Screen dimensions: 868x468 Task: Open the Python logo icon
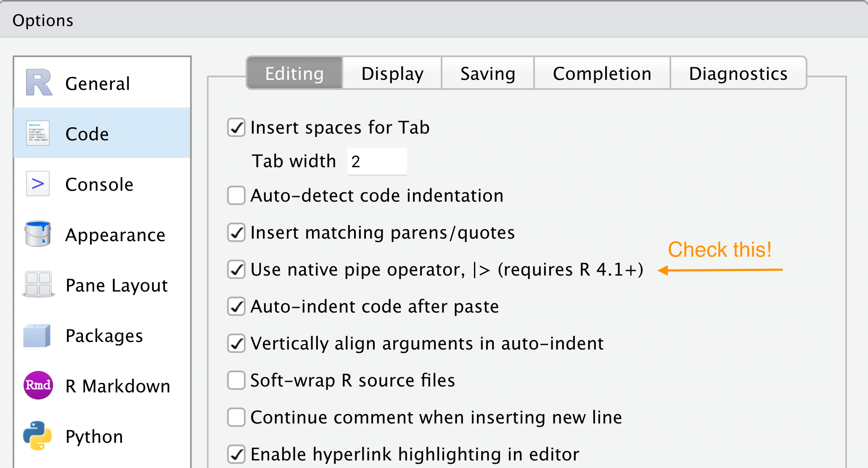[37, 436]
